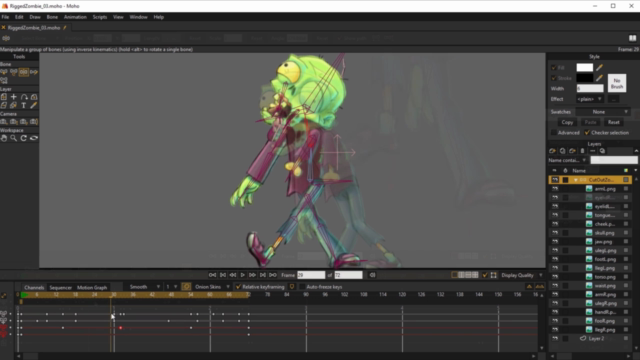640x360 pixels.
Task: Click the black Stroke color swatch
Action: [x=584, y=78]
